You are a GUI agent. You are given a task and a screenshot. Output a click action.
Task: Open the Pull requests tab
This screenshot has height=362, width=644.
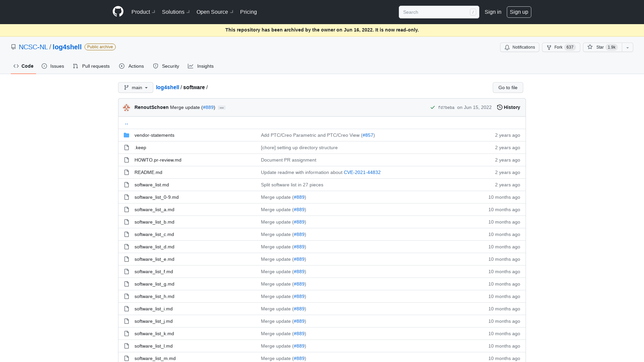91,66
